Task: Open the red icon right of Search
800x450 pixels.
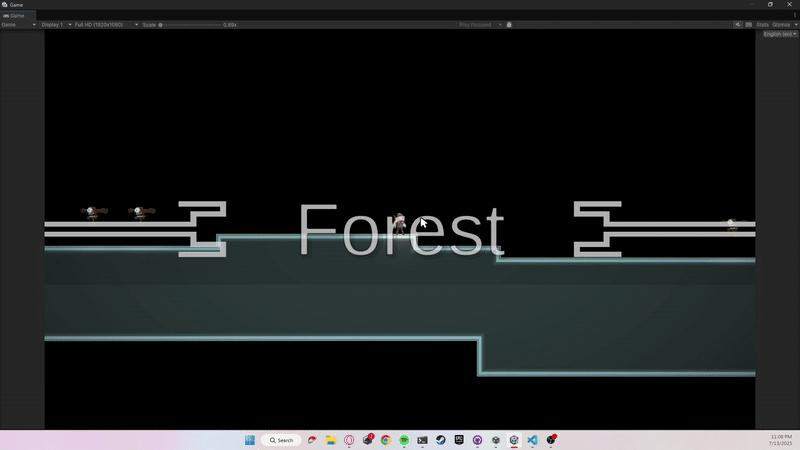Action: [312, 440]
